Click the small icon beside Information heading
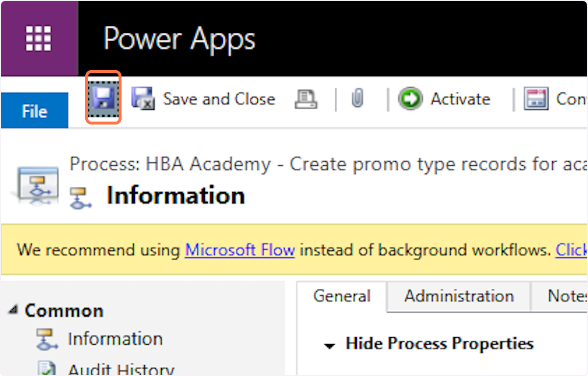 pos(81,198)
